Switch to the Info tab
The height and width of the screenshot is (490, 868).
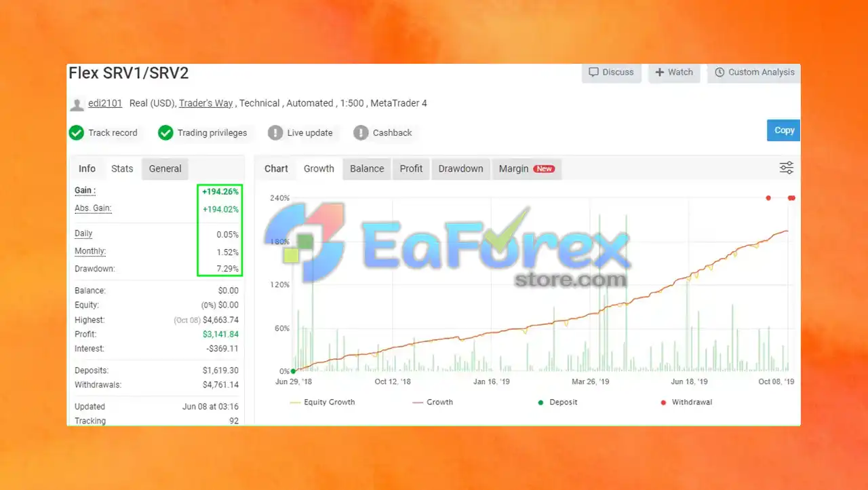click(87, 168)
